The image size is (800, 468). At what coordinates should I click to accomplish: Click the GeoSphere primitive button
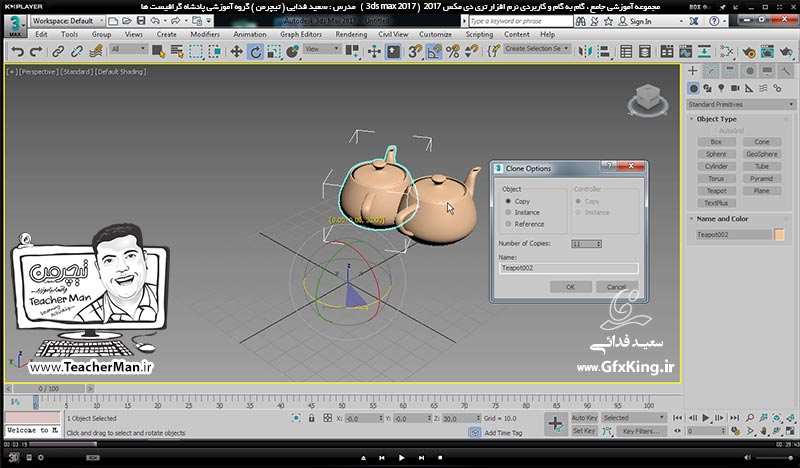point(762,154)
